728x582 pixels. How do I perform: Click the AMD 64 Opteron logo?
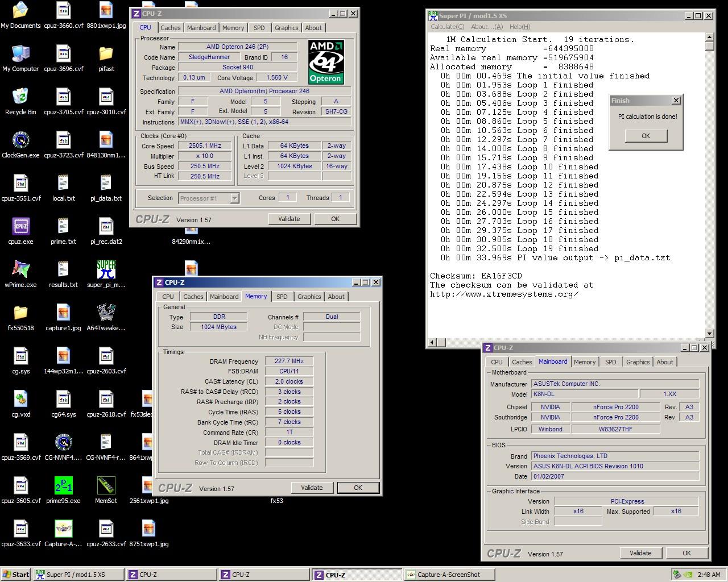pos(326,62)
